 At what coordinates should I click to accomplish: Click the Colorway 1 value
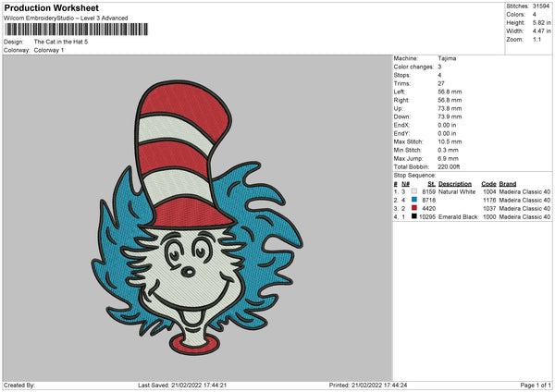pyautogui.click(x=50, y=50)
